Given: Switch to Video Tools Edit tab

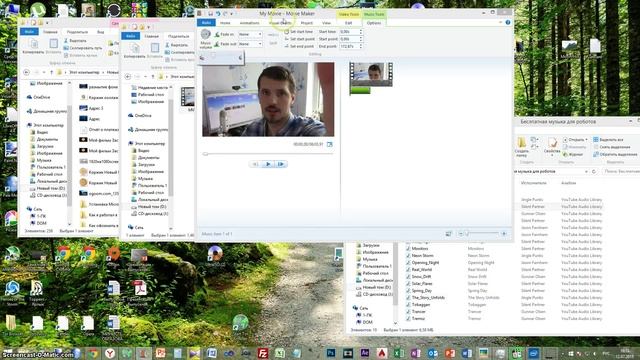Looking at the screenshot, I should [349, 23].
